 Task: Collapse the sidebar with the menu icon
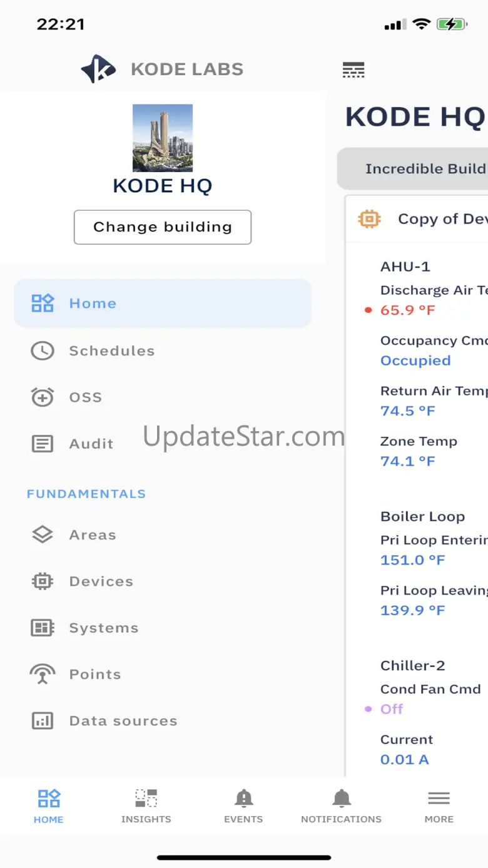[x=353, y=69]
